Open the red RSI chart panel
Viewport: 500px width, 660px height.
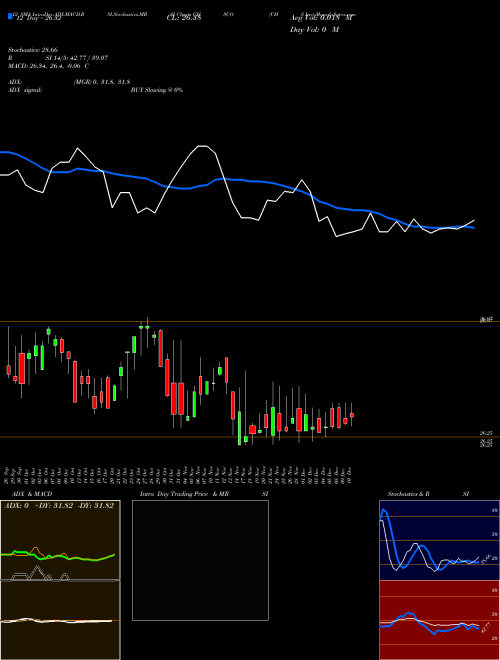pos(439,620)
